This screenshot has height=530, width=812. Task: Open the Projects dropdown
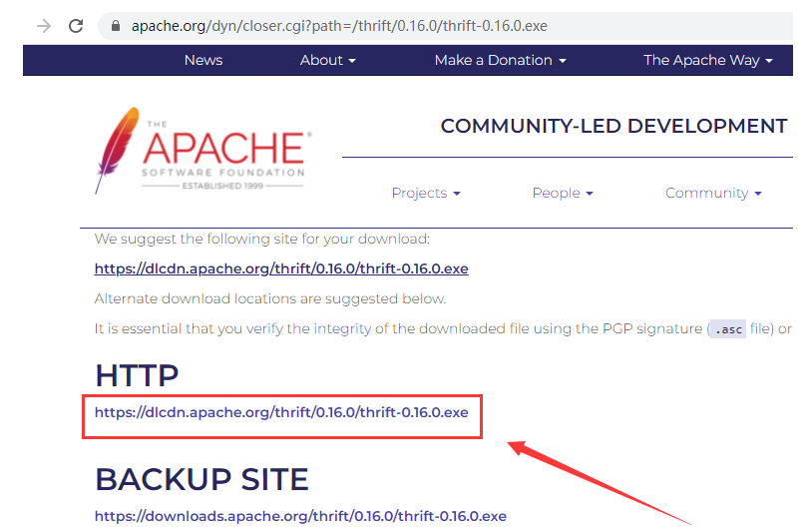click(x=426, y=193)
